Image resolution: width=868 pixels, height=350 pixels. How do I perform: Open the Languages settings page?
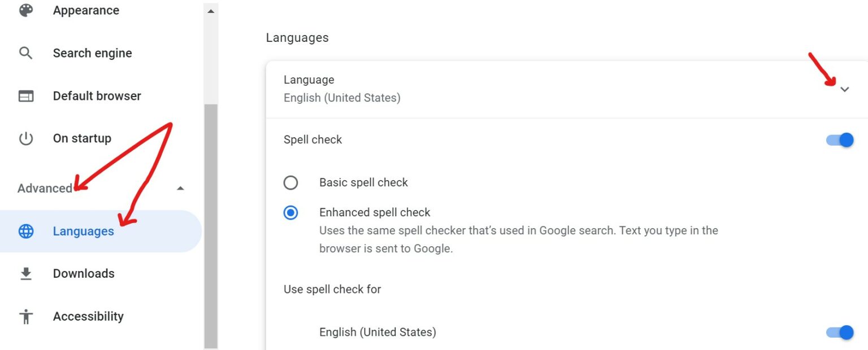83,231
